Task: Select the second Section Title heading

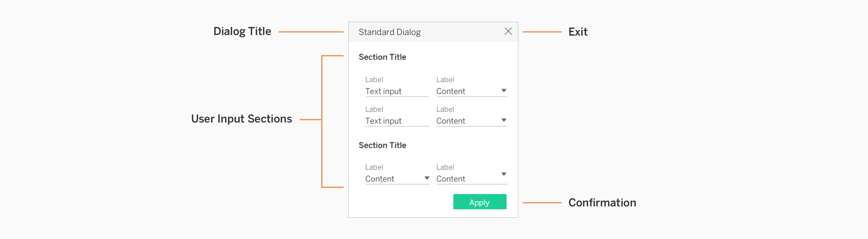Action: click(382, 145)
